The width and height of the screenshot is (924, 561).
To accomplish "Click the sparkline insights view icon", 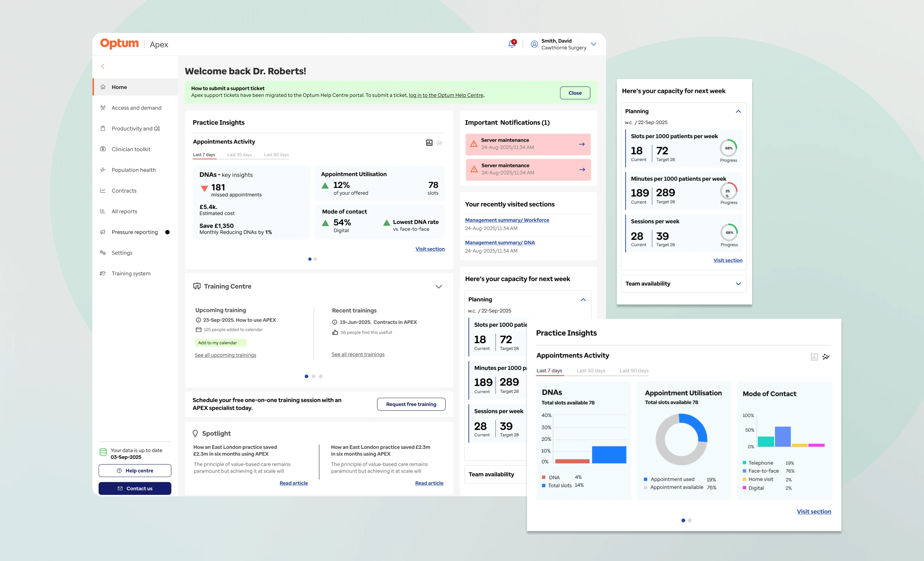I will (440, 143).
